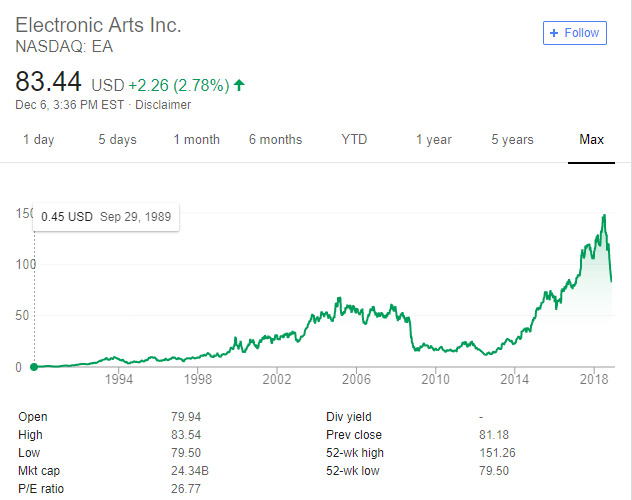Click the green dot chart start marker
632x500 pixels.
tap(34, 367)
